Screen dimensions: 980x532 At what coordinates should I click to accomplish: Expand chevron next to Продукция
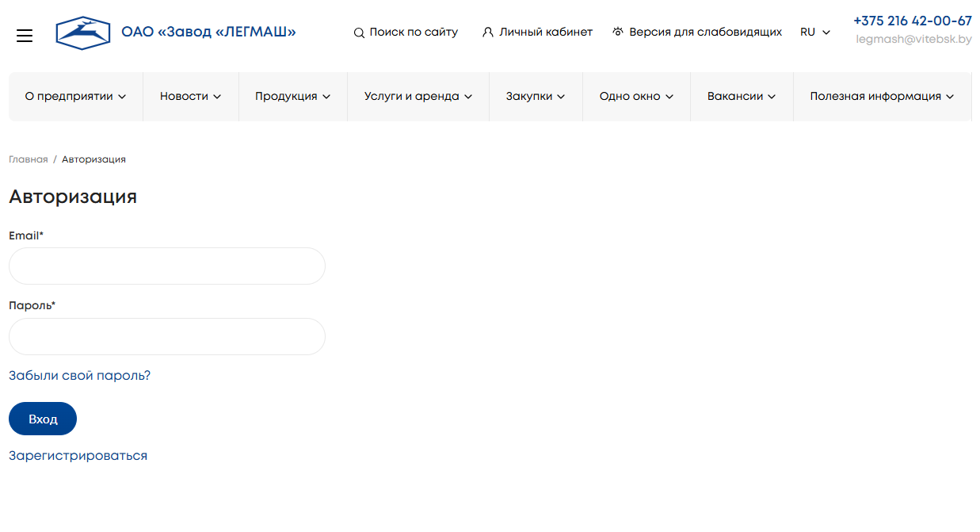click(x=326, y=97)
